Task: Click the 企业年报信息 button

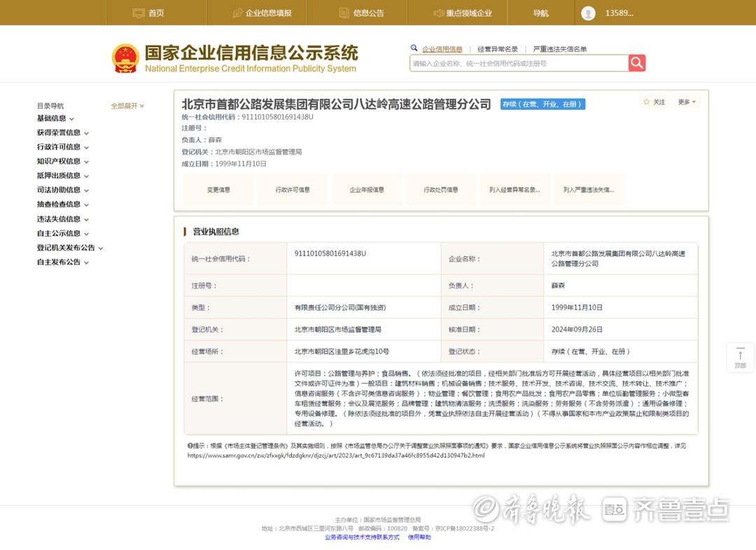Action: tap(367, 190)
